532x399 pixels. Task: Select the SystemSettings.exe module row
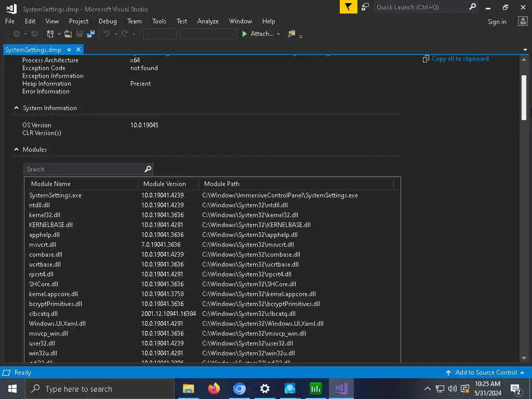coord(212,195)
